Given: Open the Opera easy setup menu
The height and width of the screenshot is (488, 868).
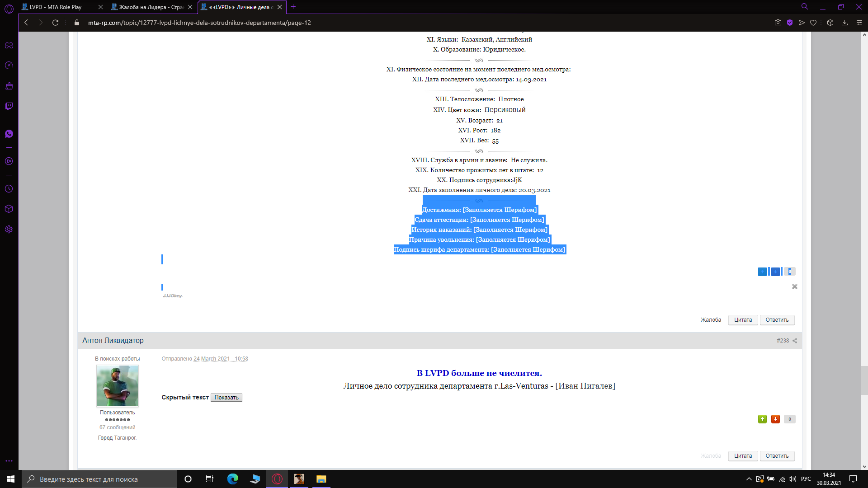Looking at the screenshot, I should click(859, 23).
